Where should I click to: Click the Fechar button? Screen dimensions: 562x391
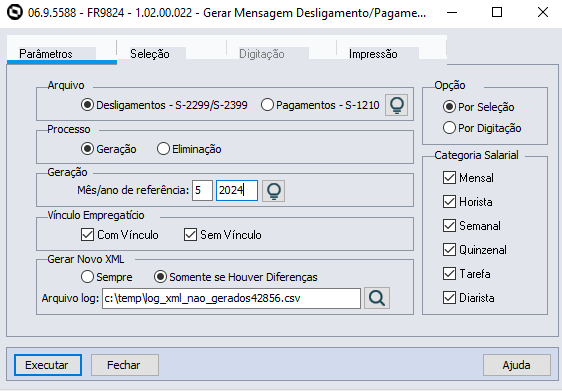click(x=125, y=365)
